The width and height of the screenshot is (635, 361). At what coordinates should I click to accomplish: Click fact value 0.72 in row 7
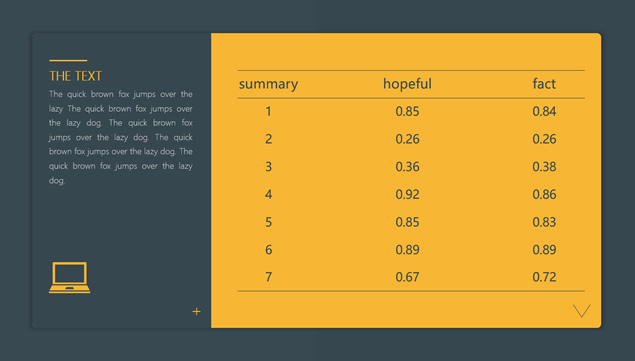(x=544, y=277)
